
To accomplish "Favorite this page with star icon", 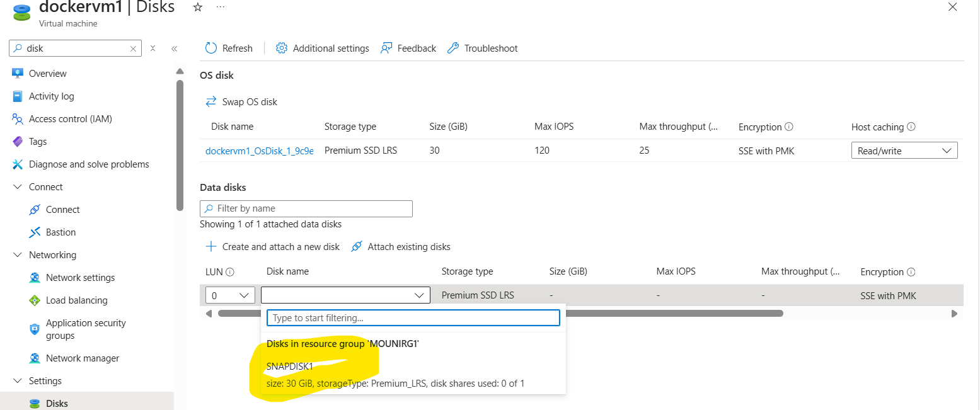I will (x=198, y=8).
